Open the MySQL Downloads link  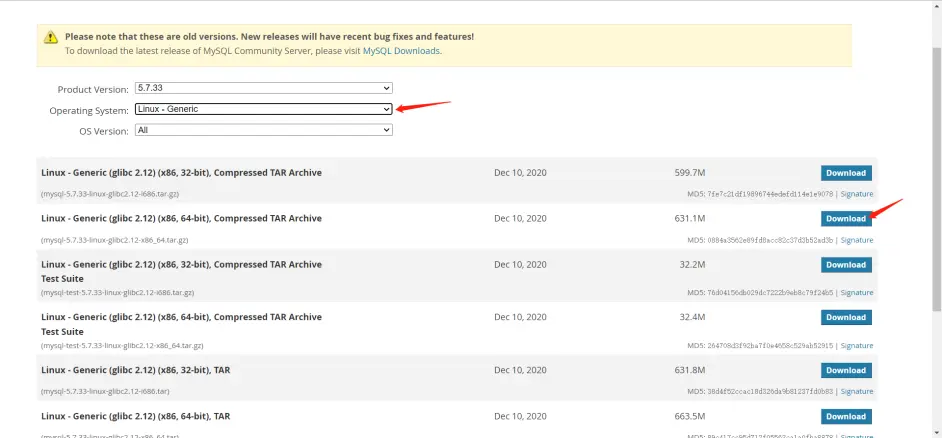coord(401,51)
